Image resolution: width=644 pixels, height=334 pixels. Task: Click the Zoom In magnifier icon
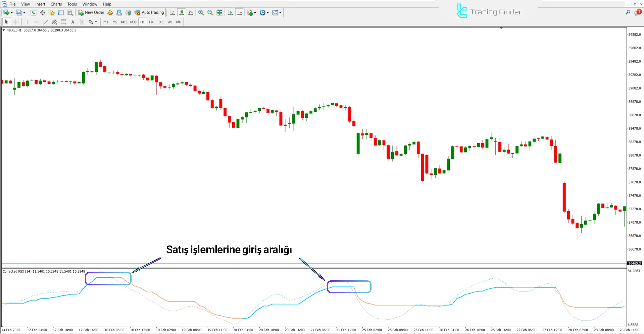[201, 12]
